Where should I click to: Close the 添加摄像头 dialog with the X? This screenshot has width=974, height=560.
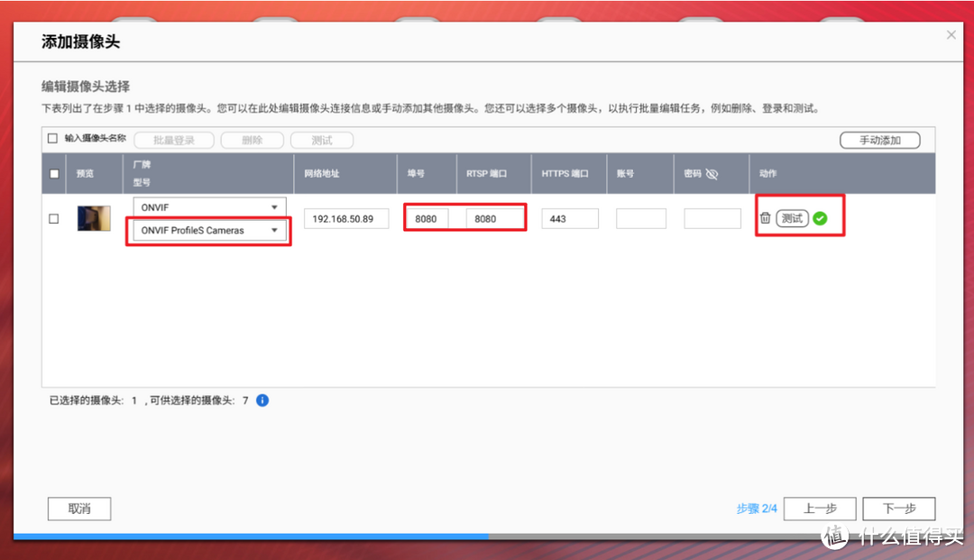[951, 34]
